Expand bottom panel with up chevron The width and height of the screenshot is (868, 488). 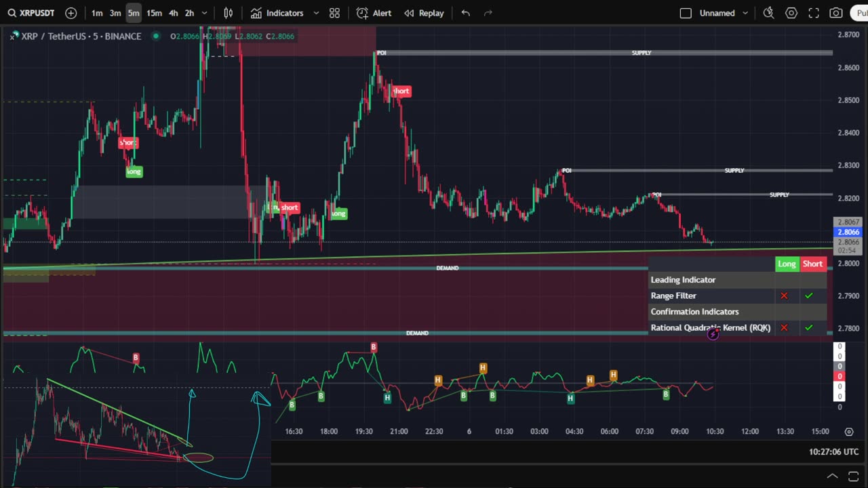tap(832, 476)
